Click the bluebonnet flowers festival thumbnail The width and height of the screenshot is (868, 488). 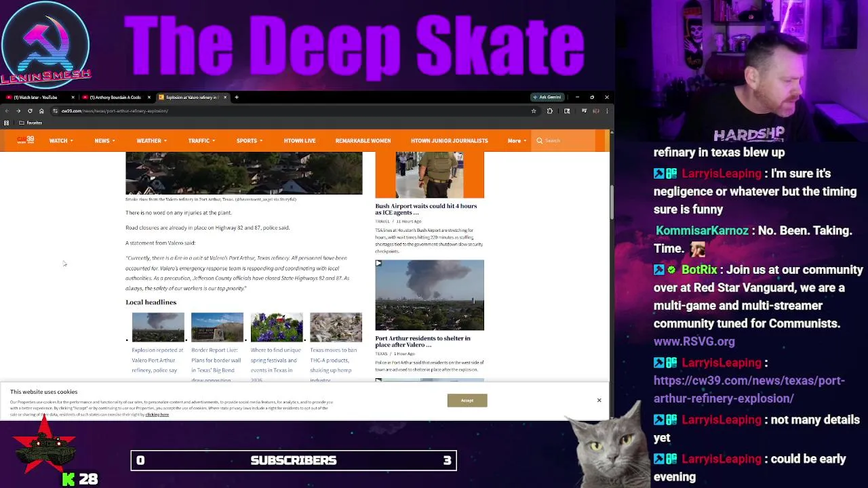[277, 327]
